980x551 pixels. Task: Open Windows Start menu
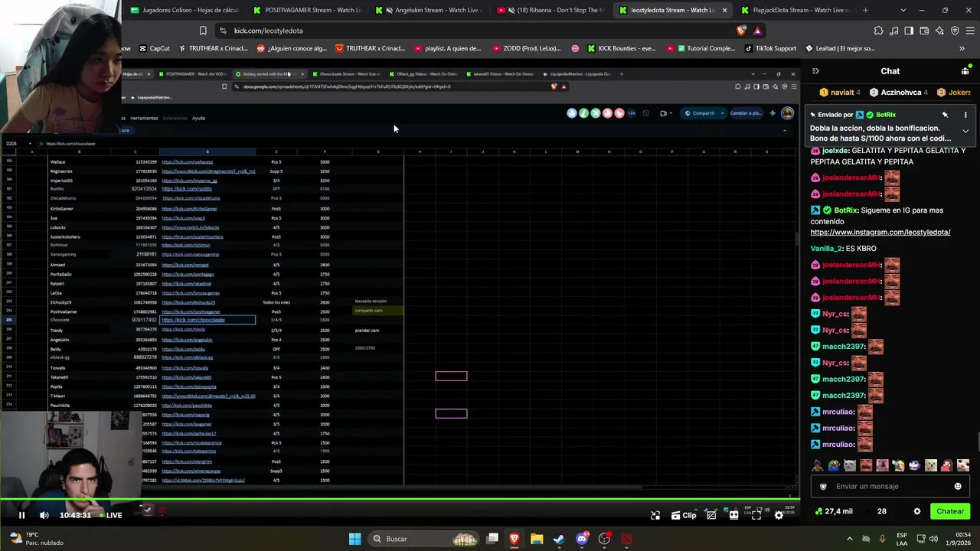click(354, 539)
